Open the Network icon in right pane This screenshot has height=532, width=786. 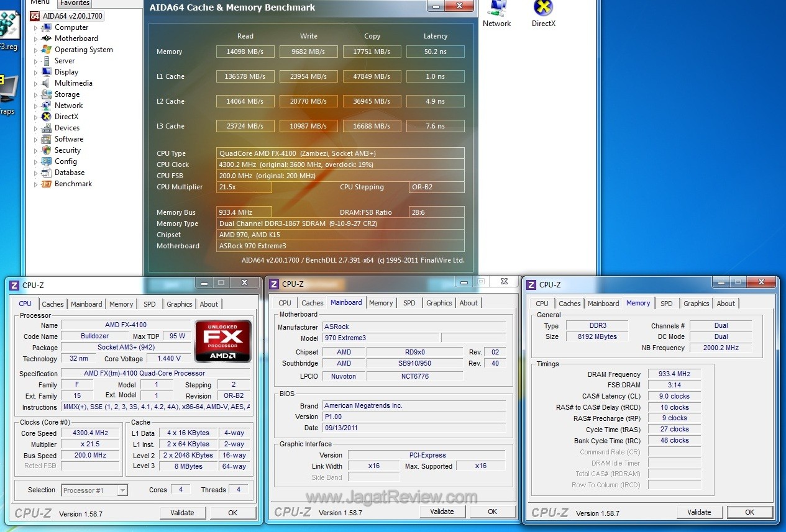(496, 7)
